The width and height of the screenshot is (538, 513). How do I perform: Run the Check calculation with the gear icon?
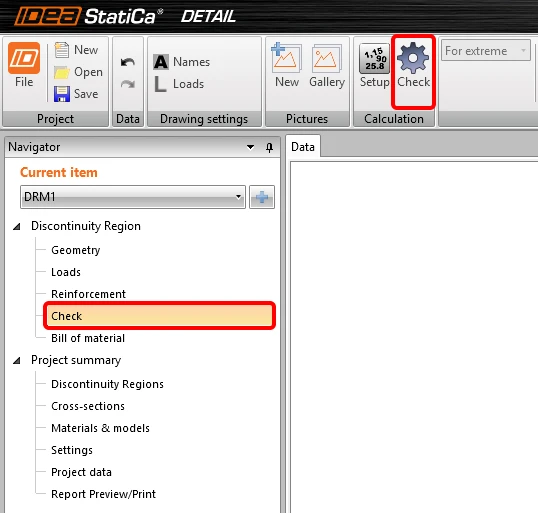[x=413, y=65]
